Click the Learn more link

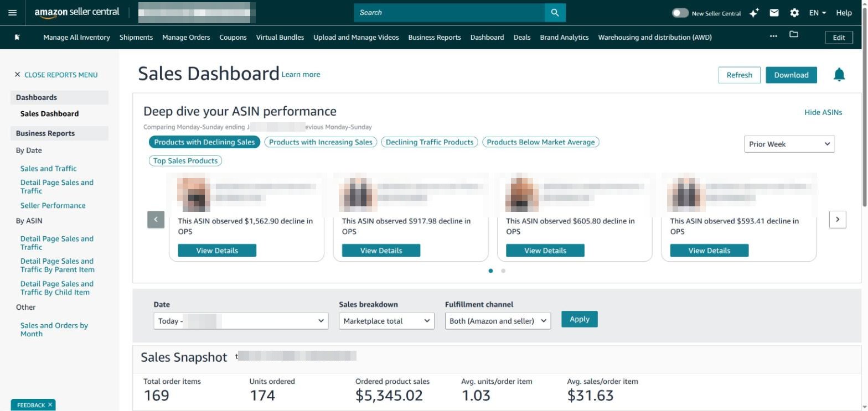coord(301,74)
